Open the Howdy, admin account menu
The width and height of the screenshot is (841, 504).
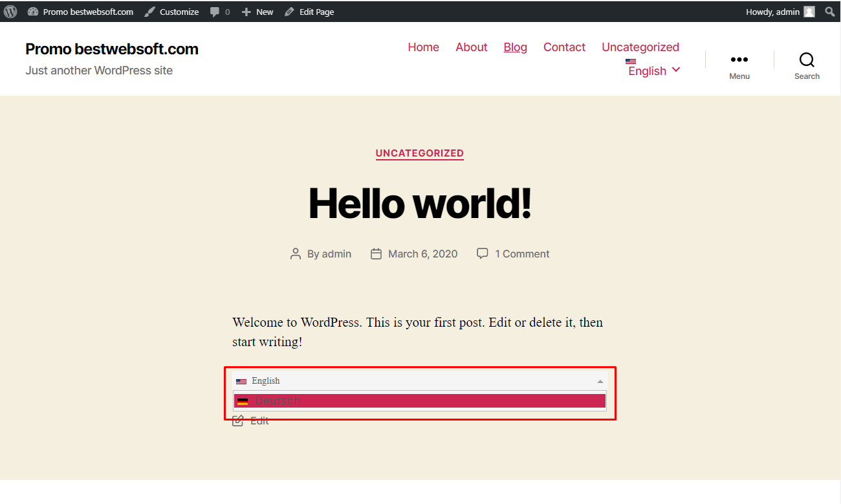780,12
